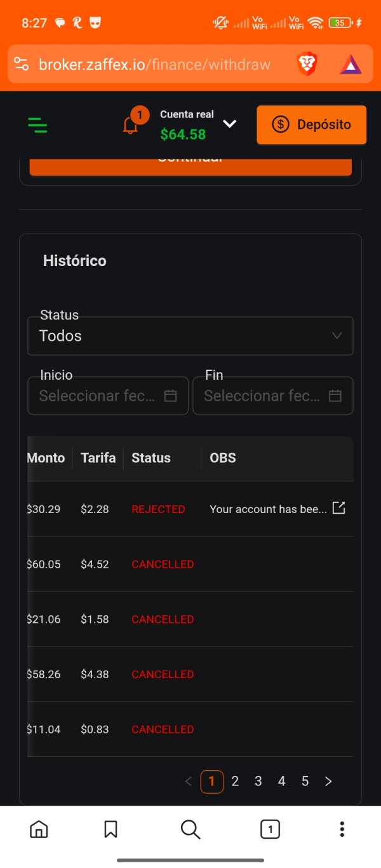Viewport: 381px width, 868px height.
Task: Click the Brave shield lion icon
Action: pos(307,64)
